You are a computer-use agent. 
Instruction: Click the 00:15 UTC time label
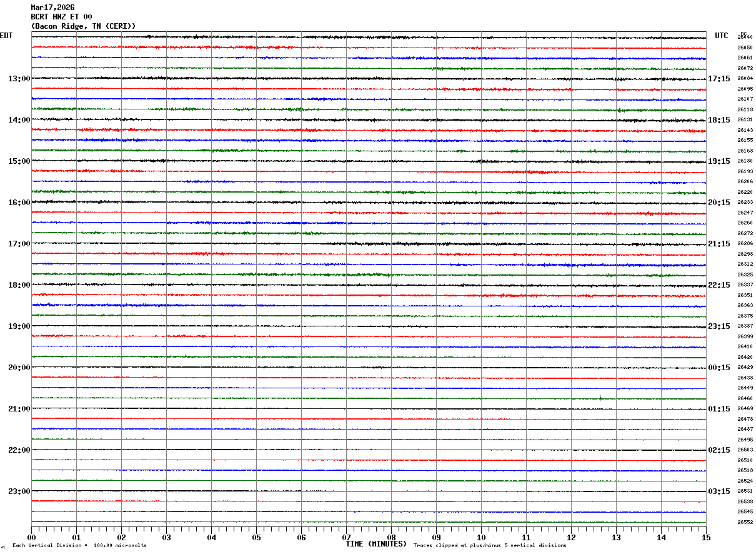coord(719,368)
